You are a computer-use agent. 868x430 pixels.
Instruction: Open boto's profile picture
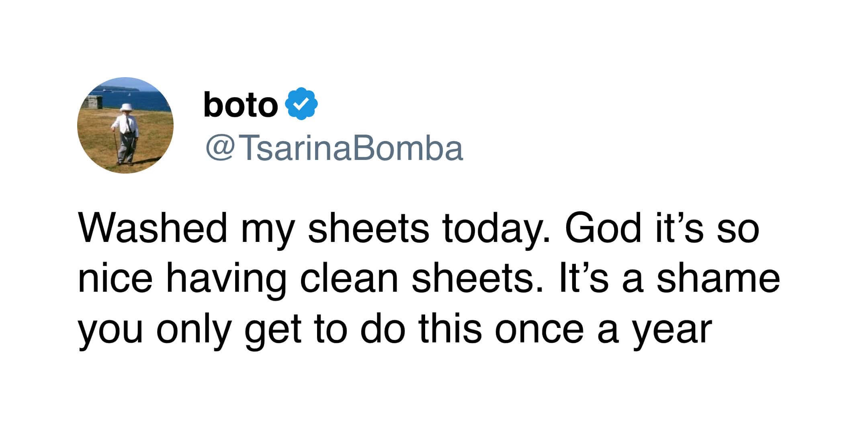[125, 125]
